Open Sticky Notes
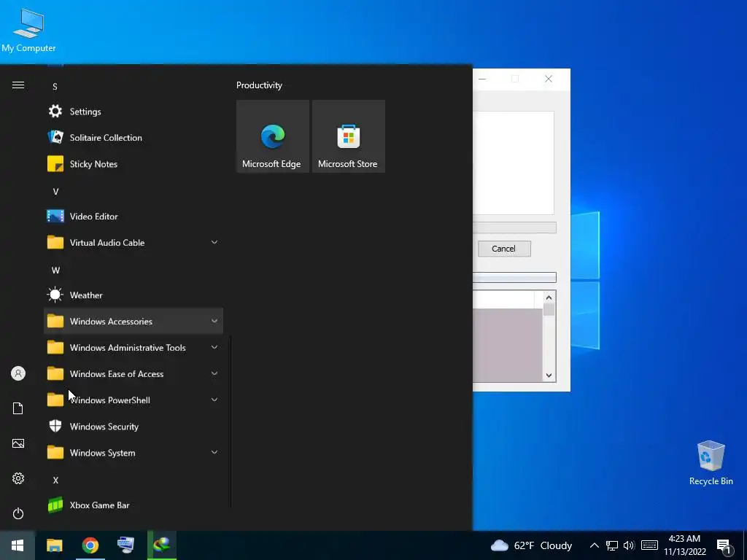The height and width of the screenshot is (560, 747). 133,164
